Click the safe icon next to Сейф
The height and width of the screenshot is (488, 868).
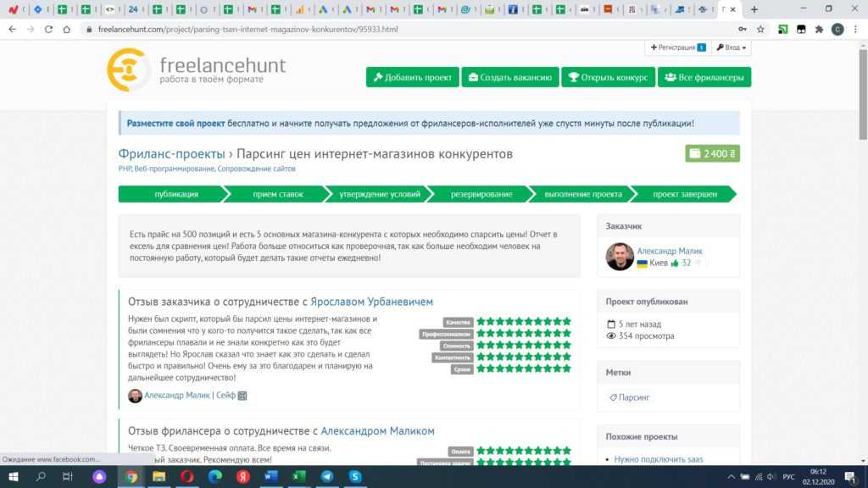[x=242, y=396]
